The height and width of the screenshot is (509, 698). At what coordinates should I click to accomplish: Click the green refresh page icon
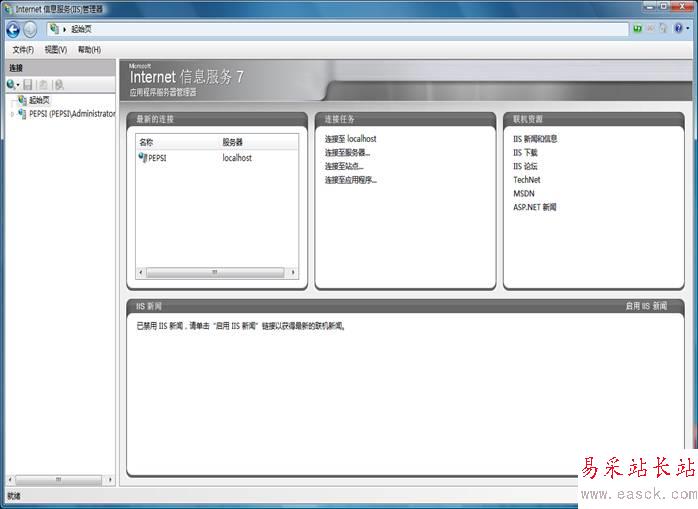[x=638, y=29]
